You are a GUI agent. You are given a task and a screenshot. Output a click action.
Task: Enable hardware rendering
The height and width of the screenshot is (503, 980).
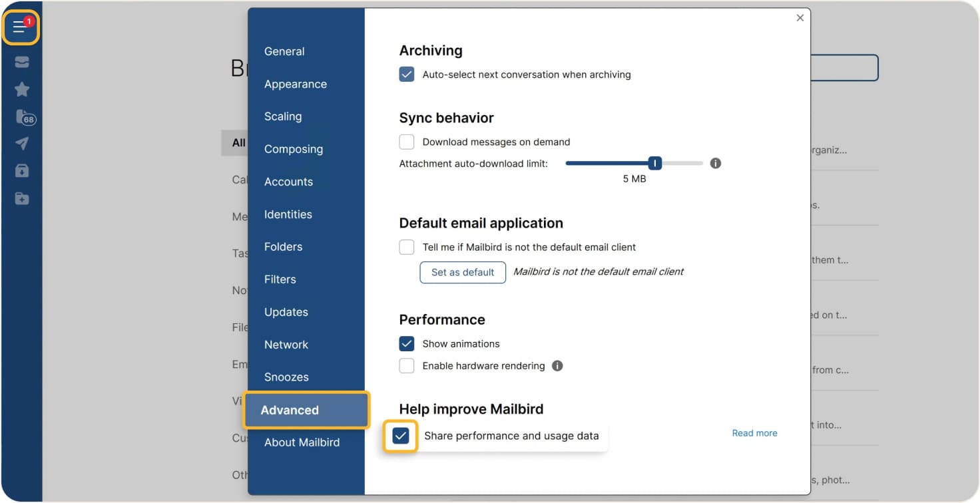tap(406, 365)
